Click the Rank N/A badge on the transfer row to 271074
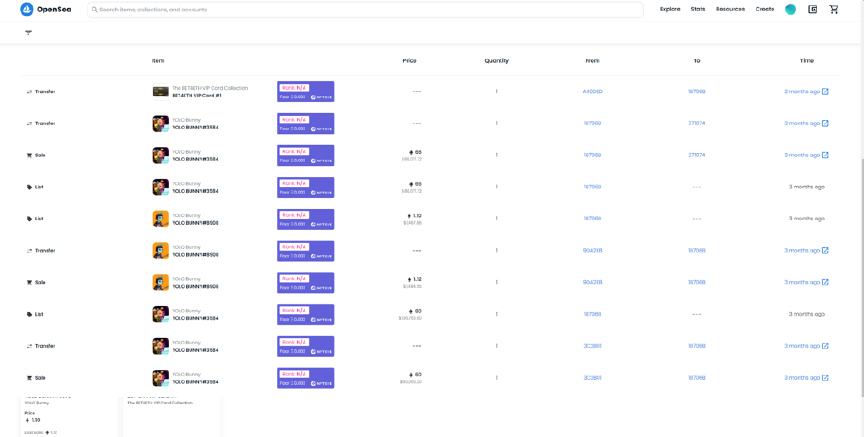Viewport: 864px width, 437px height. coord(295,120)
